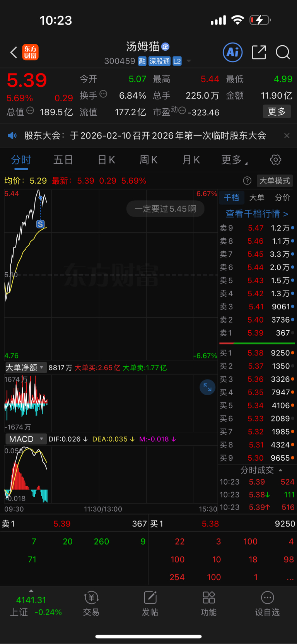Toggle 大单模式 large order mode
This screenshot has width=297, height=644.
[x=275, y=181]
